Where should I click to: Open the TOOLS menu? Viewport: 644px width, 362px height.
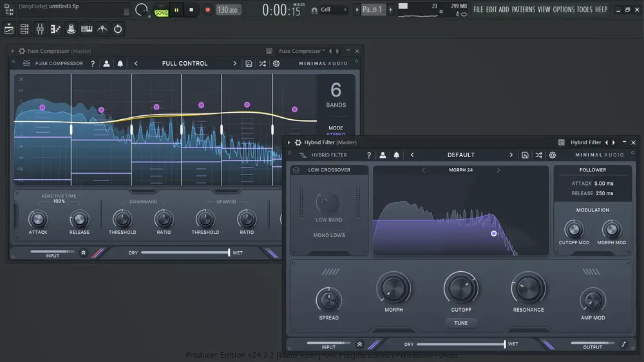coord(585,10)
